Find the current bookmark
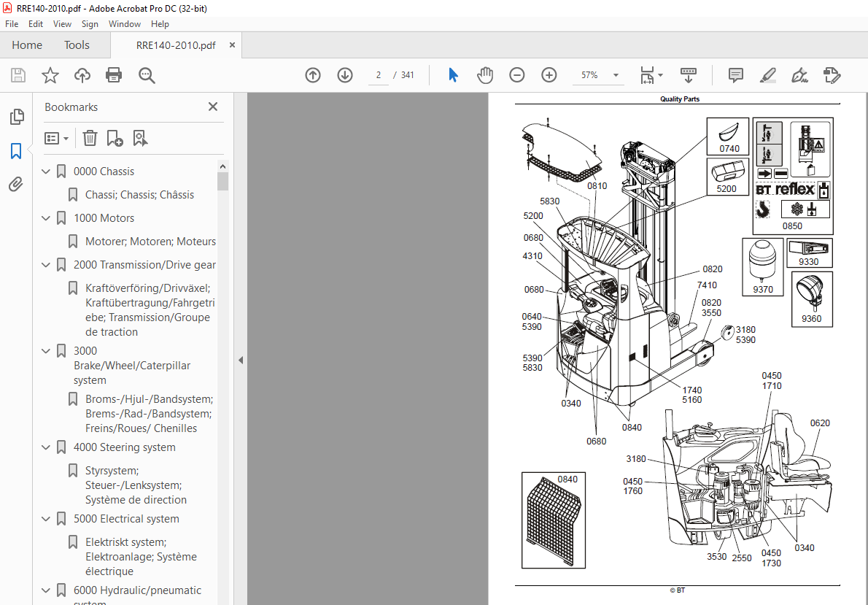Viewport: 868px width, 605px height. [140, 138]
